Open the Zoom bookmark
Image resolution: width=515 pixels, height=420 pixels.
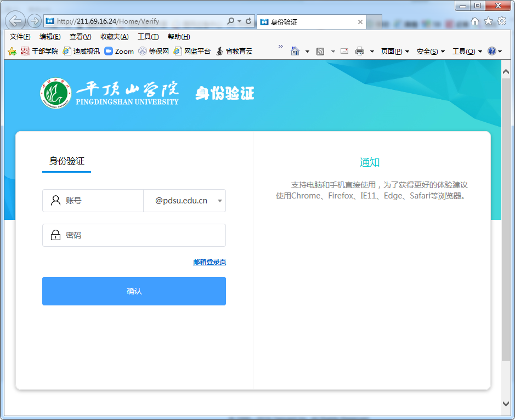pos(119,51)
